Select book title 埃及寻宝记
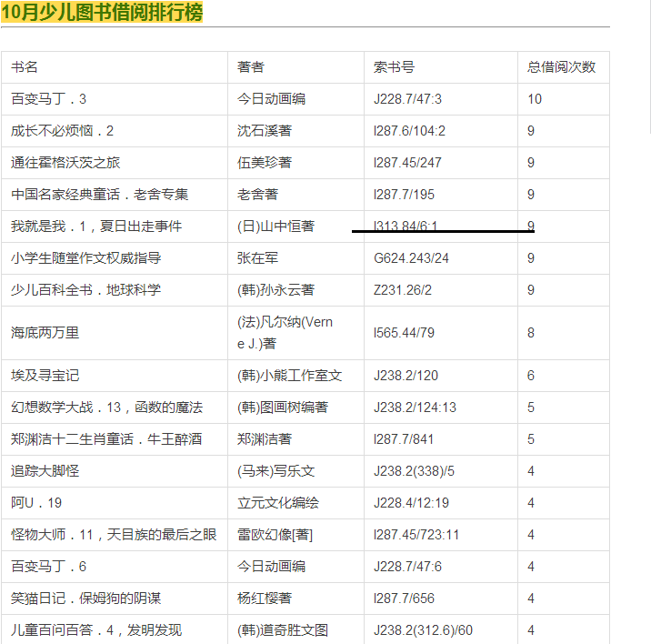This screenshot has width=651, height=644. point(45,376)
